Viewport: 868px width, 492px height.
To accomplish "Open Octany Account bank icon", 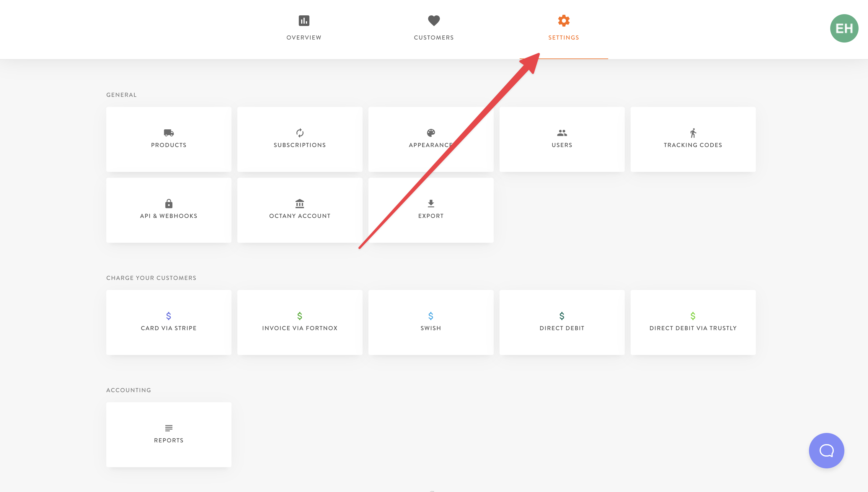I will [300, 203].
